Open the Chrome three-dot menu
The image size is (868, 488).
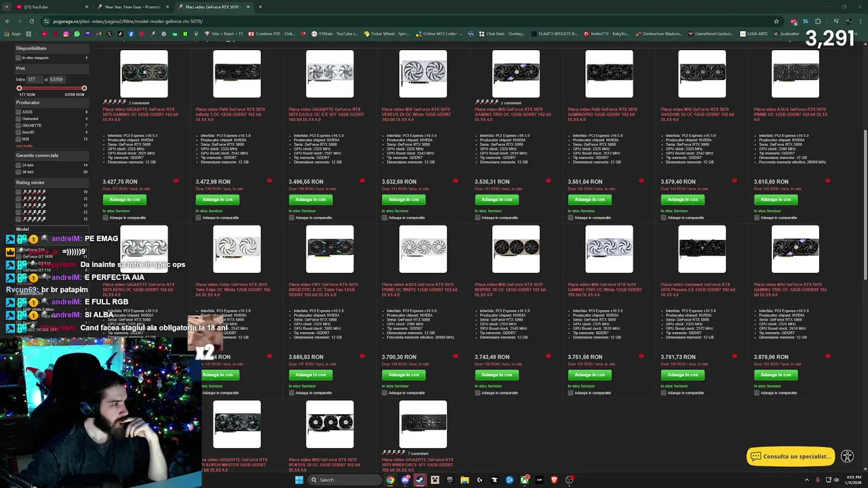click(861, 21)
